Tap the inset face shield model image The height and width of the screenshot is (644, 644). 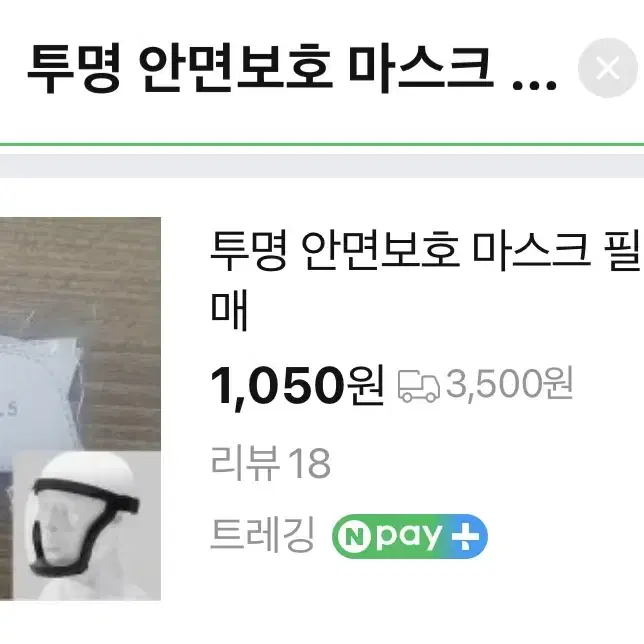(x=86, y=526)
